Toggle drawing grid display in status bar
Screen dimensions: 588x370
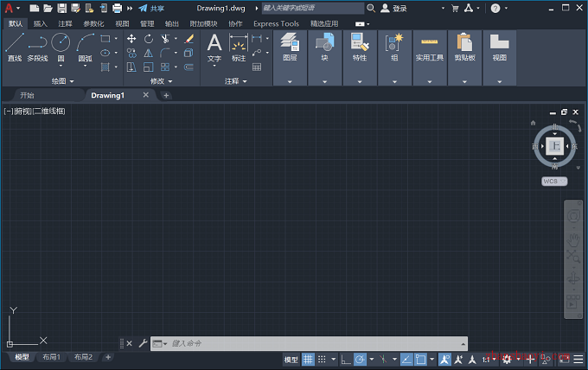coord(308,360)
